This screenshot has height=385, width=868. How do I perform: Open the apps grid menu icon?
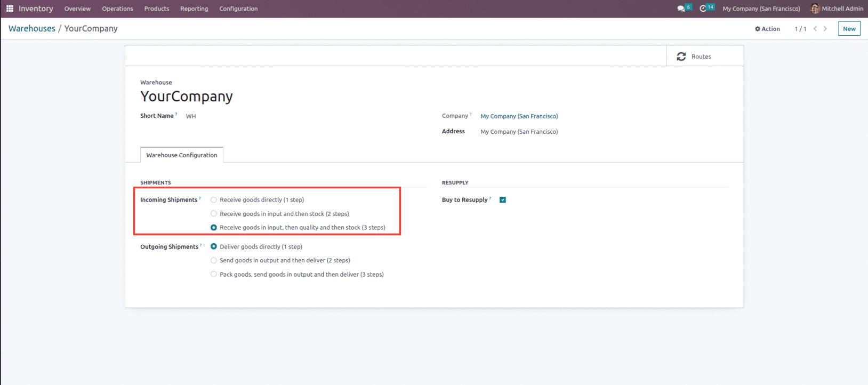point(10,9)
